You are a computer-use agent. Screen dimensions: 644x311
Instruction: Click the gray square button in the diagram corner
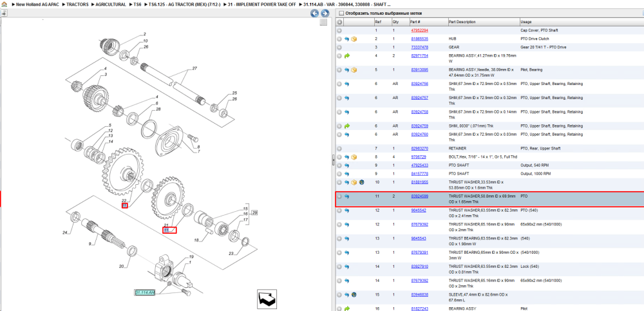coord(324,22)
